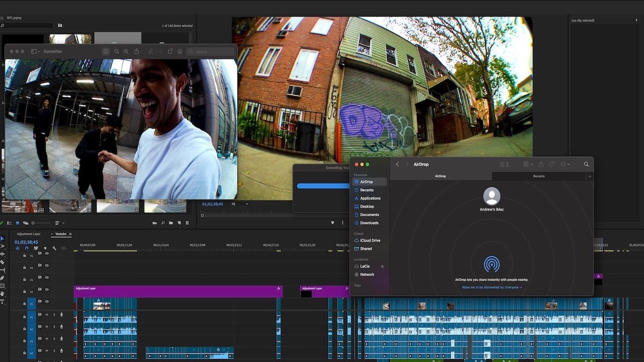Select the Type tool
Screen dimensions: 644x362
click(3, 302)
